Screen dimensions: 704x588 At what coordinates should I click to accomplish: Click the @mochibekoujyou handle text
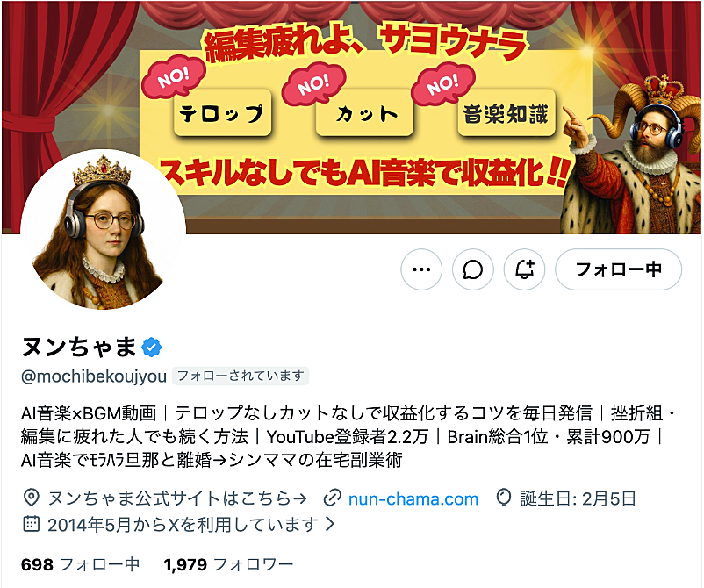pyautogui.click(x=94, y=376)
